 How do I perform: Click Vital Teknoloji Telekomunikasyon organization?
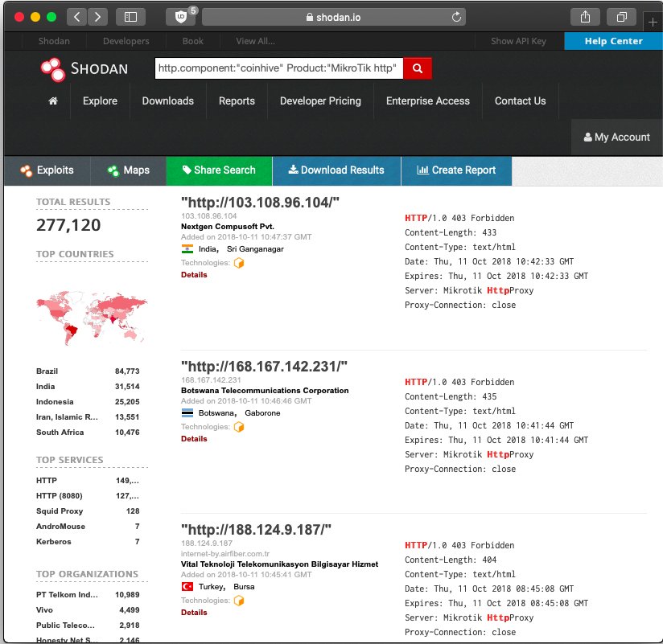(279, 564)
